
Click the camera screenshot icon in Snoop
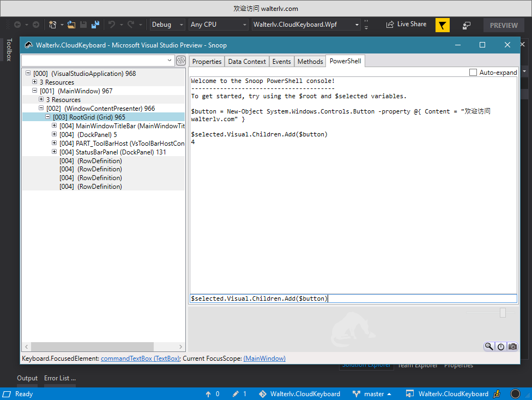[512, 347]
